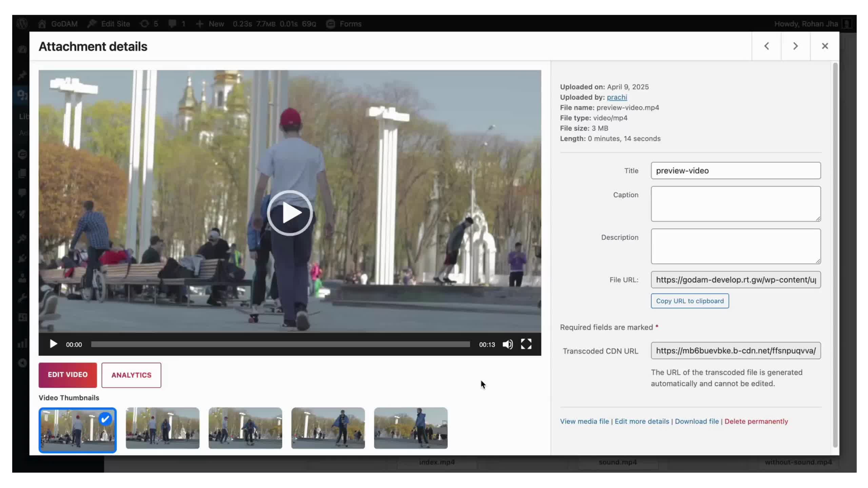This screenshot has height=488, width=868.
Task: Click into the Caption text area
Action: click(735, 204)
